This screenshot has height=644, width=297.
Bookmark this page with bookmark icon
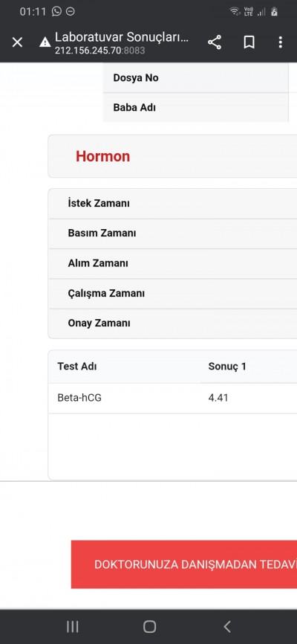tap(249, 42)
